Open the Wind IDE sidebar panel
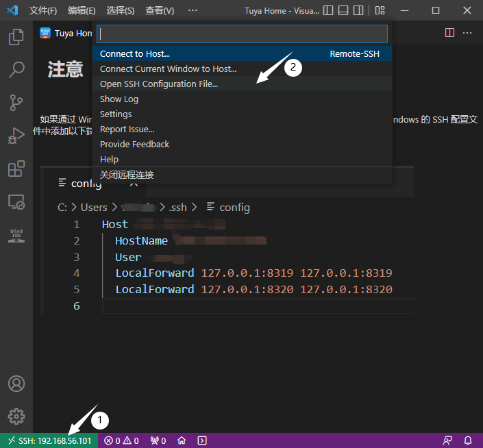483x448 pixels. [x=16, y=235]
